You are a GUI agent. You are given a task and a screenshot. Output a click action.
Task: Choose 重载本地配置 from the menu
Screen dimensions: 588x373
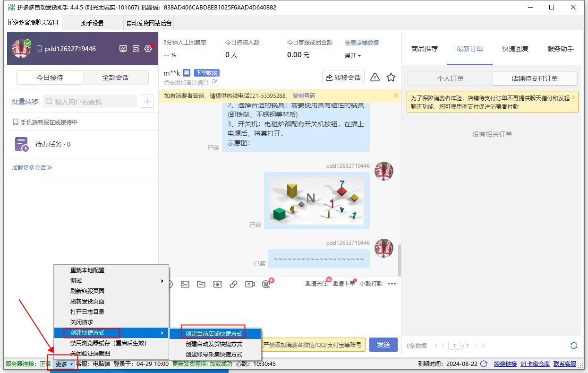[111, 270]
